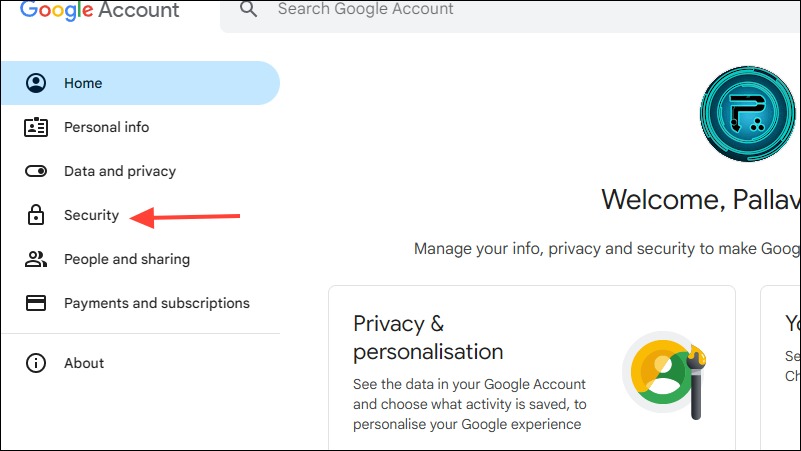Click the Personal info ID card icon
801x451 pixels.
[36, 127]
